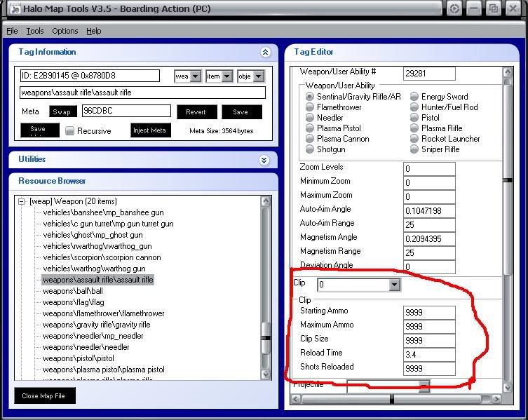
Task: Click the Meta offset field 96CDBC
Action: coord(126,111)
